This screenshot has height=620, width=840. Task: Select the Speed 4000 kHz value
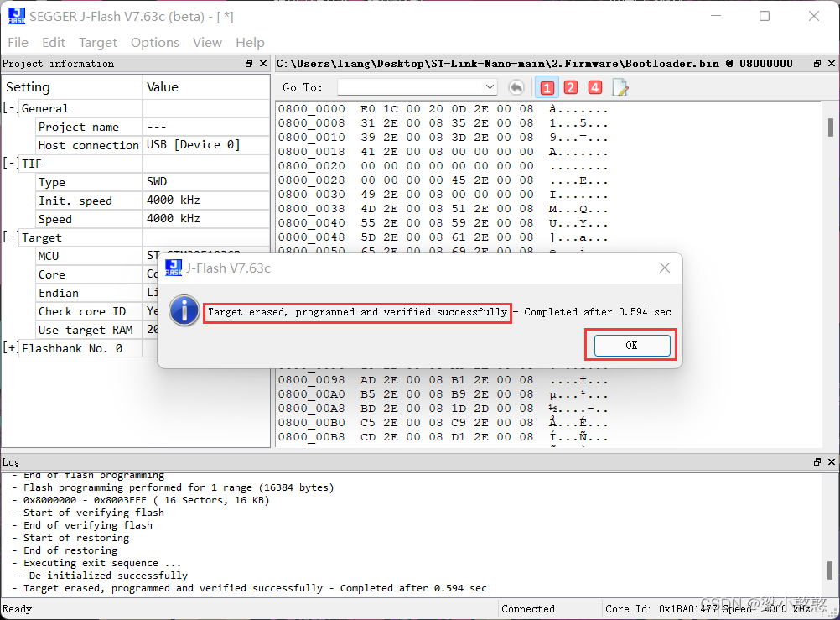coord(174,219)
